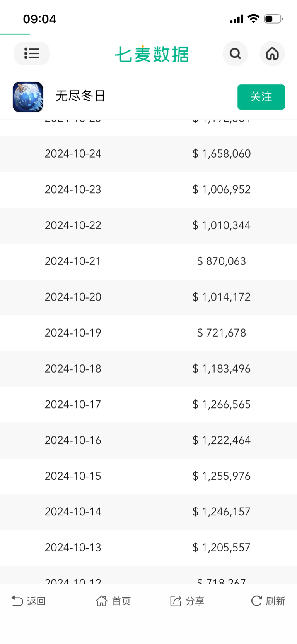Select the 2024-10-17 date row
The width and height of the screenshot is (297, 644).
click(73, 404)
